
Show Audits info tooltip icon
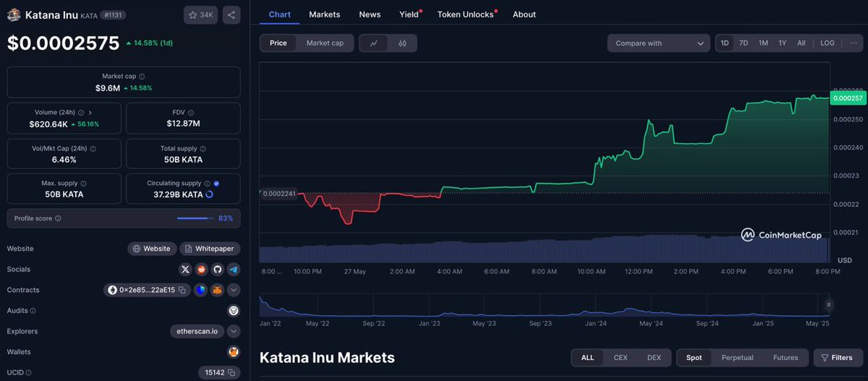click(x=33, y=311)
